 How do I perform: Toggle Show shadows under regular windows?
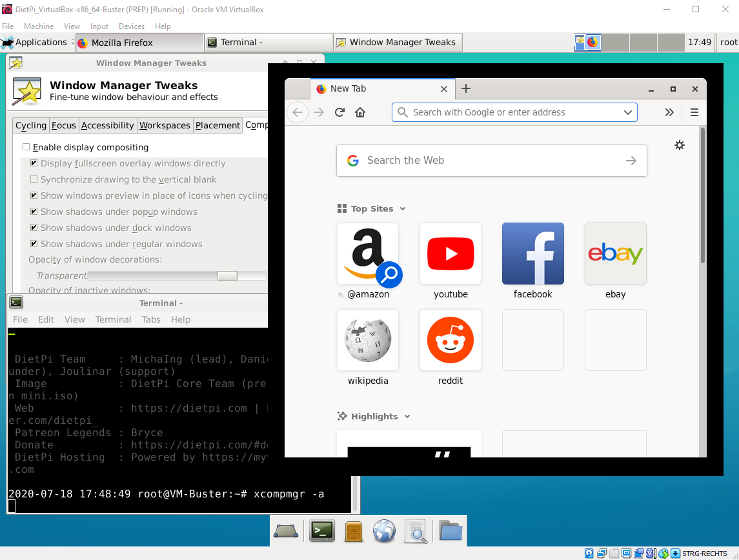34,243
